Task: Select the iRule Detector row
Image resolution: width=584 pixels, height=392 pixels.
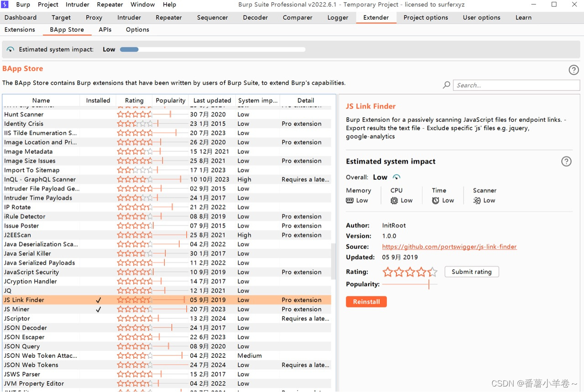Action: tap(167, 216)
